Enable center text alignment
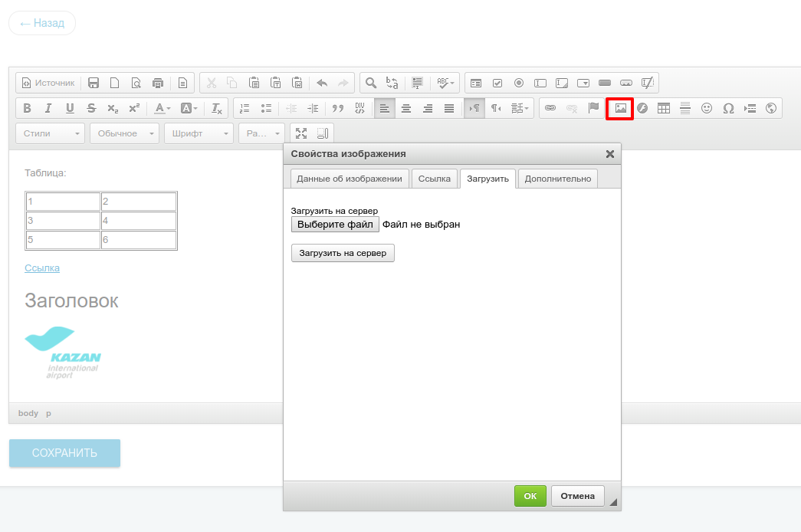 click(406, 108)
